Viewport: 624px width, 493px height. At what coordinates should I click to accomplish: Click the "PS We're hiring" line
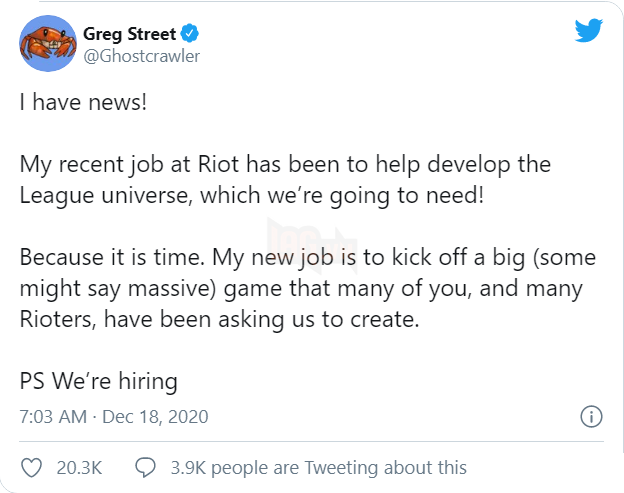(98, 381)
